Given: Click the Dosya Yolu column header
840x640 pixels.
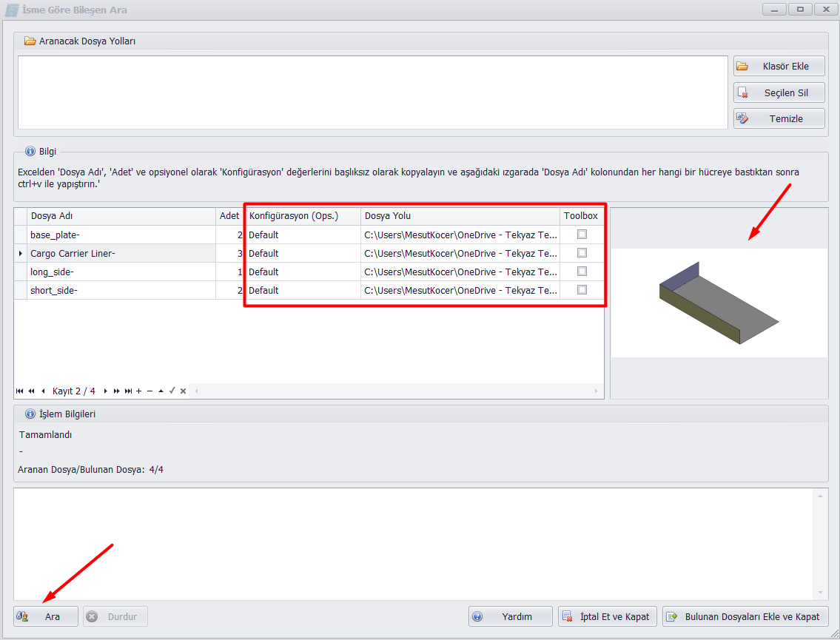Looking at the screenshot, I should click(460, 216).
